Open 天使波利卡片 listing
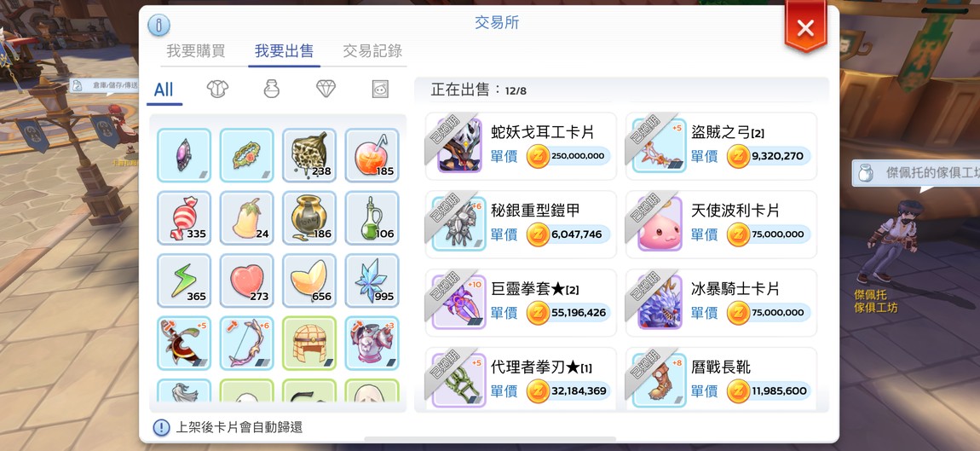The width and height of the screenshot is (980, 451). point(721,224)
